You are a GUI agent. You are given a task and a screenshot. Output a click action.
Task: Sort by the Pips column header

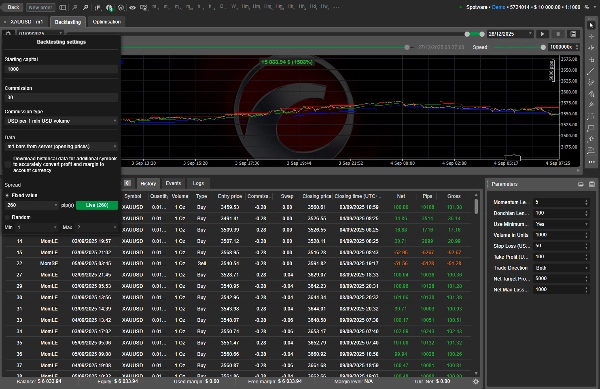(x=427, y=196)
